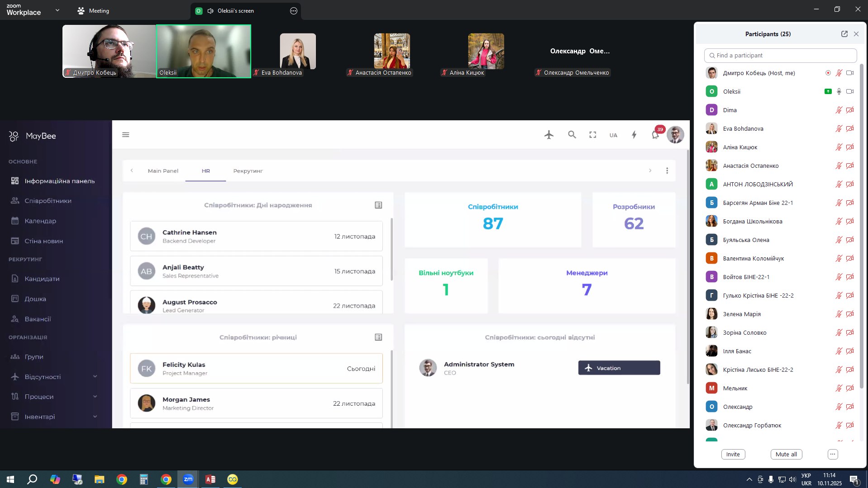Pop out the Participants panel

[x=844, y=34]
